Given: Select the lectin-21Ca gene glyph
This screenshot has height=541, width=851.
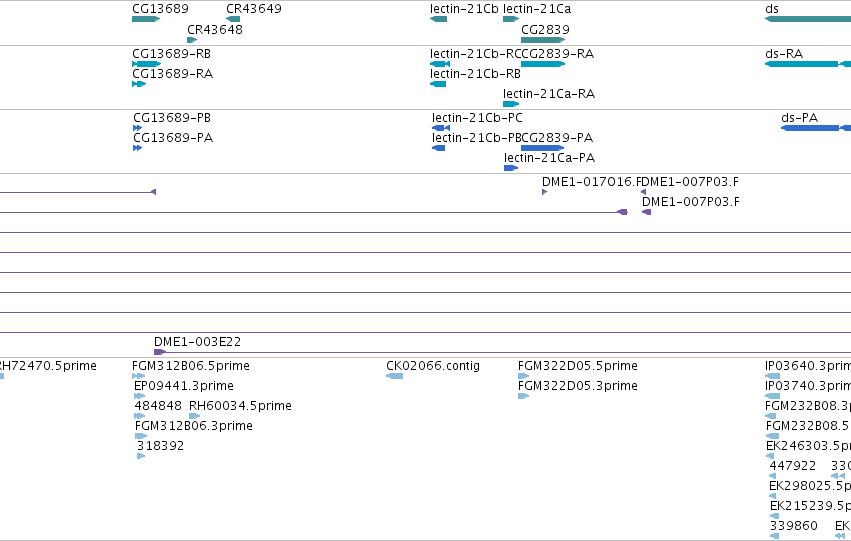Looking at the screenshot, I should [511, 19].
